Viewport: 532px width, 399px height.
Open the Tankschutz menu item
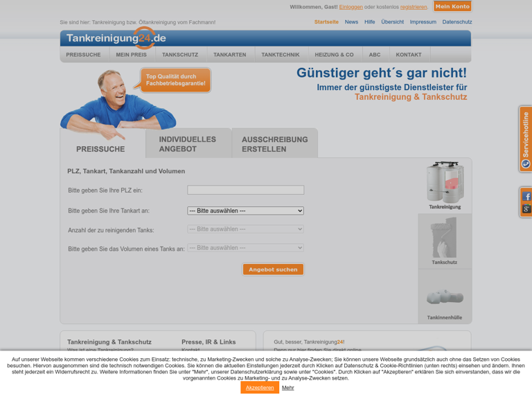(x=180, y=55)
